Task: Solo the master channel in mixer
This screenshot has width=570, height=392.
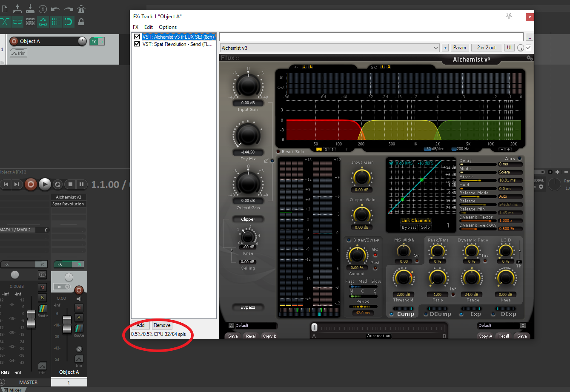Action: point(42,298)
